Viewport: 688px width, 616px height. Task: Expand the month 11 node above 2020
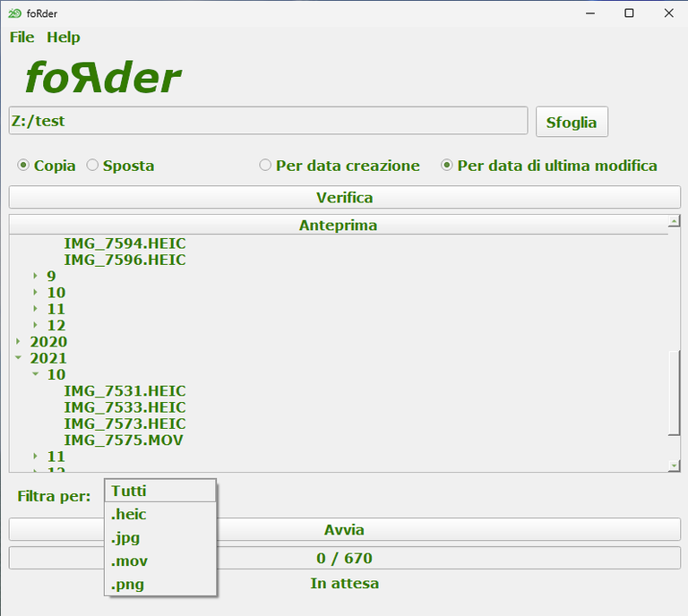[35, 309]
